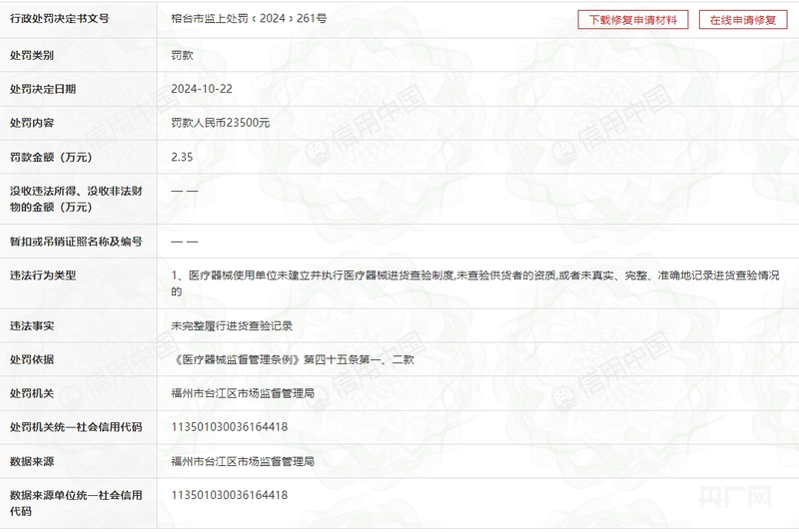Viewport: 799px width, 532px height.
Task: Click the 处罚机关 label
Action: pyautogui.click(x=32, y=393)
